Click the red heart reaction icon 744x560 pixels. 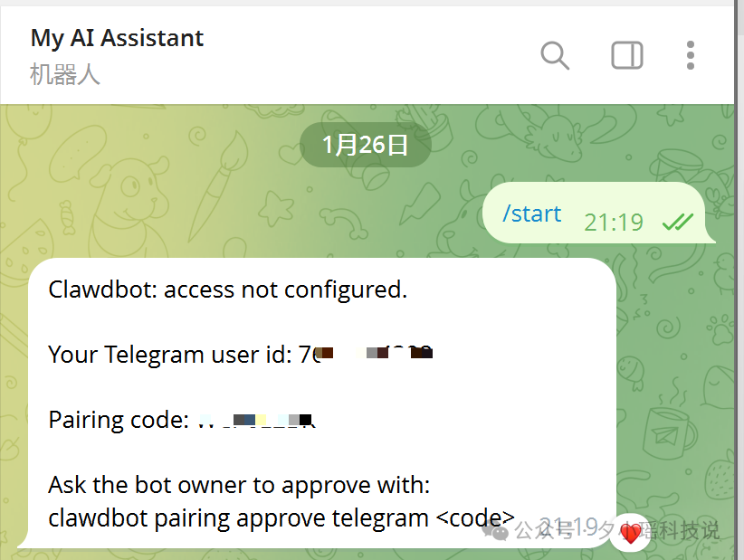631,533
